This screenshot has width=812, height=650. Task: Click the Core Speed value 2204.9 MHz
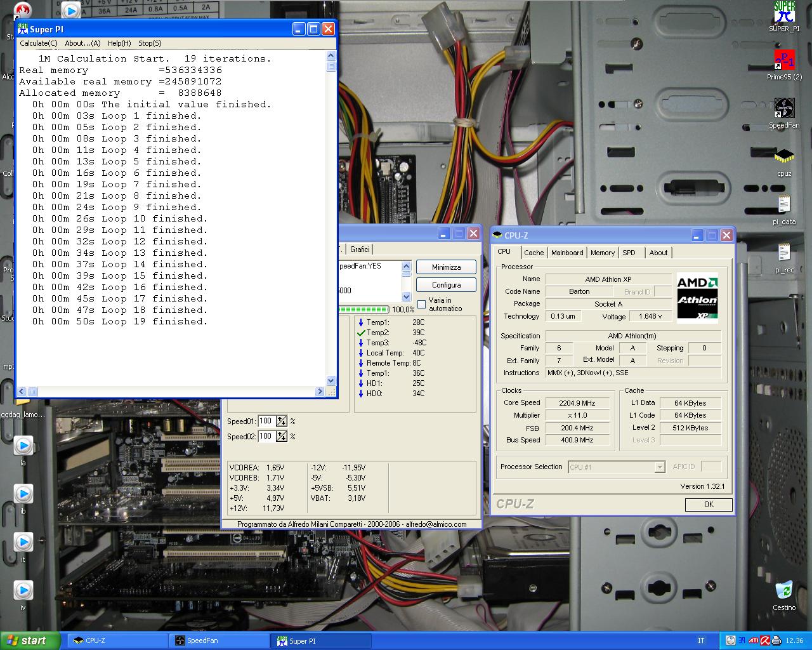(577, 403)
